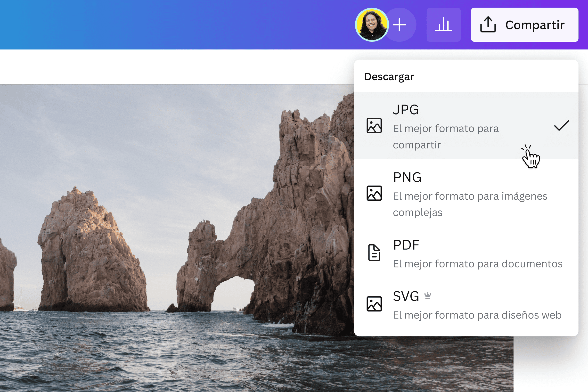
Task: Click the image icon beside SVG
Action: point(374,304)
